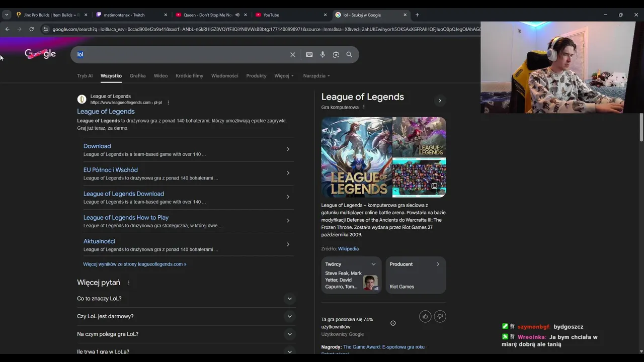
Task: Open the tab search dropdown arrow in the tab strip
Action: coord(7,15)
